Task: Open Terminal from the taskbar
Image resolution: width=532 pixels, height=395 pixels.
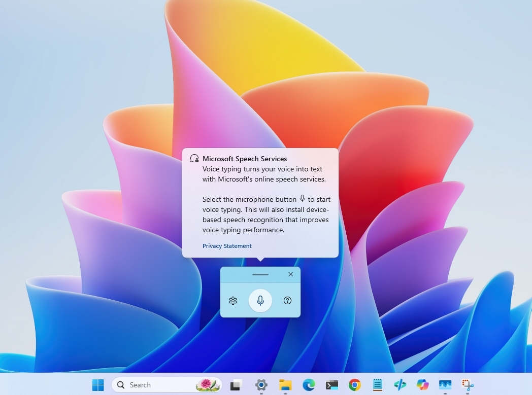Action: tap(332, 385)
